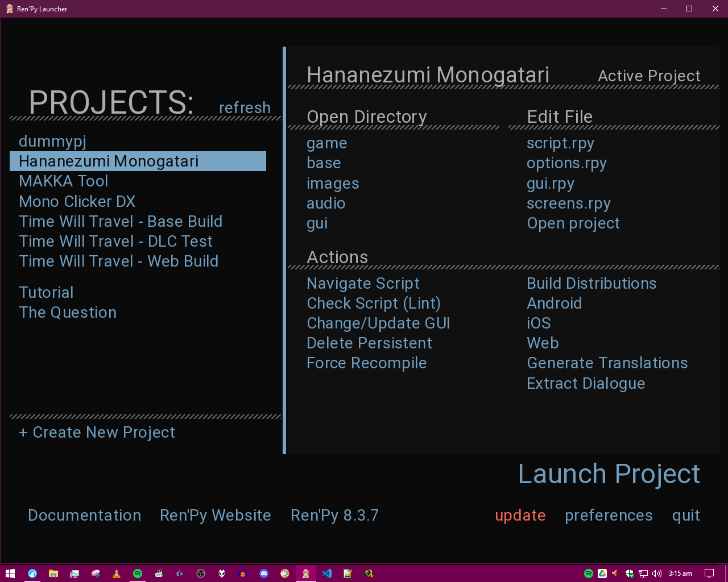The width and height of the screenshot is (728, 582).
Task: Open Discord from the taskbar
Action: pyautogui.click(x=264, y=573)
